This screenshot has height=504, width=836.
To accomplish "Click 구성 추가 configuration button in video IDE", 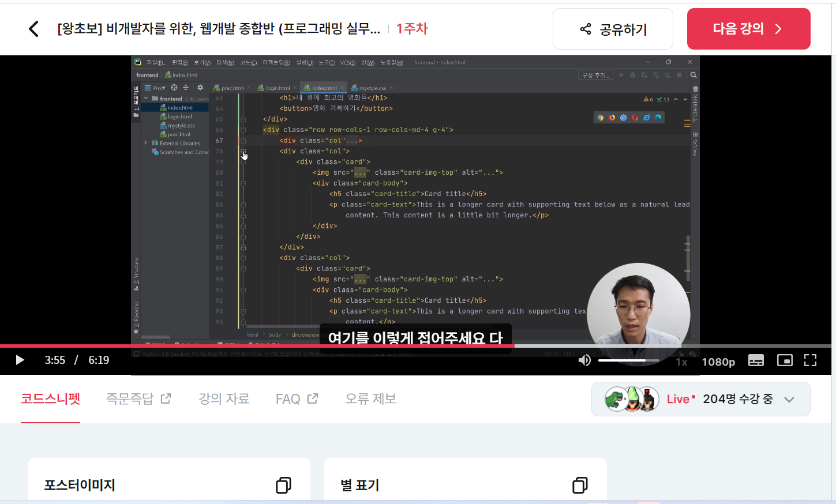I will [x=595, y=75].
